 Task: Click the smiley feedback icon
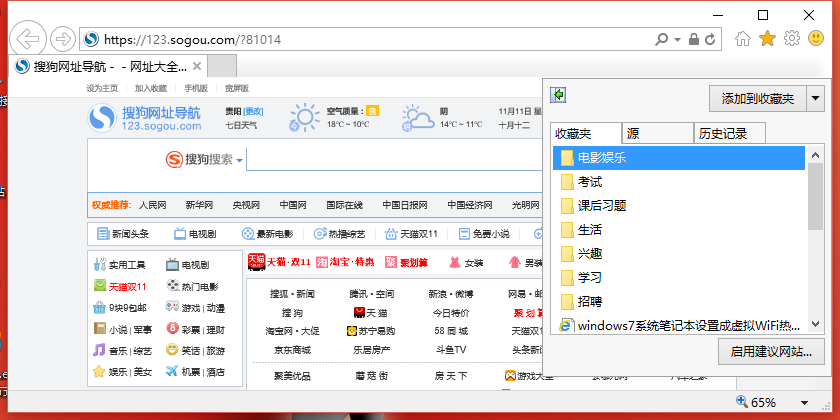pos(816,39)
